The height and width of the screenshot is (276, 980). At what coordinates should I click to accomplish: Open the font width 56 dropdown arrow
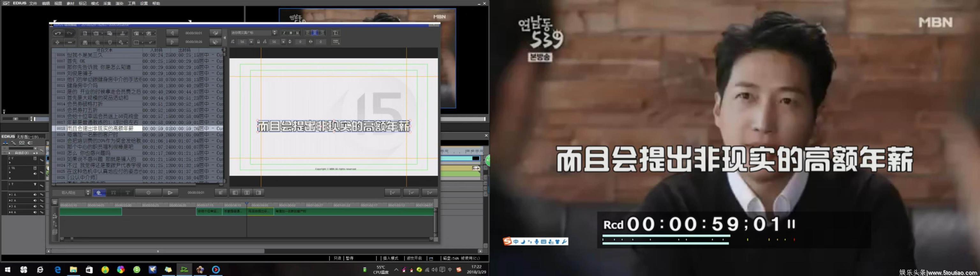[x=283, y=42]
